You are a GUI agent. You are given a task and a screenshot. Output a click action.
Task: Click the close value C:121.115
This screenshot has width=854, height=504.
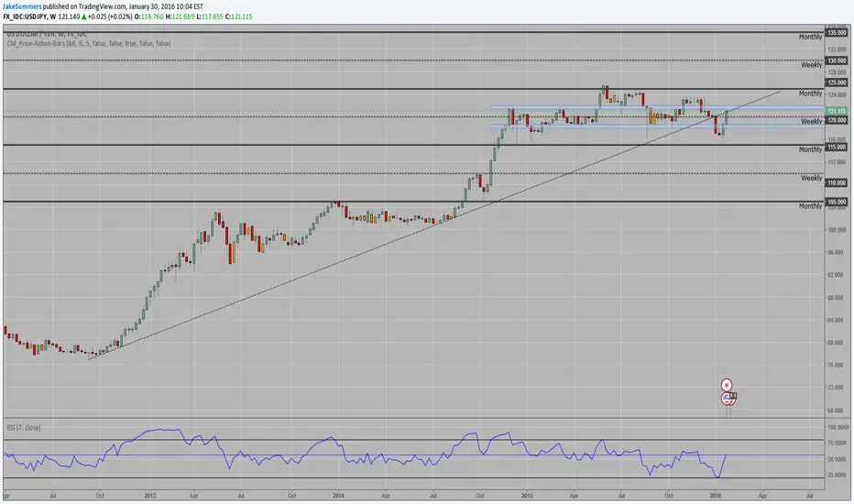click(239, 16)
